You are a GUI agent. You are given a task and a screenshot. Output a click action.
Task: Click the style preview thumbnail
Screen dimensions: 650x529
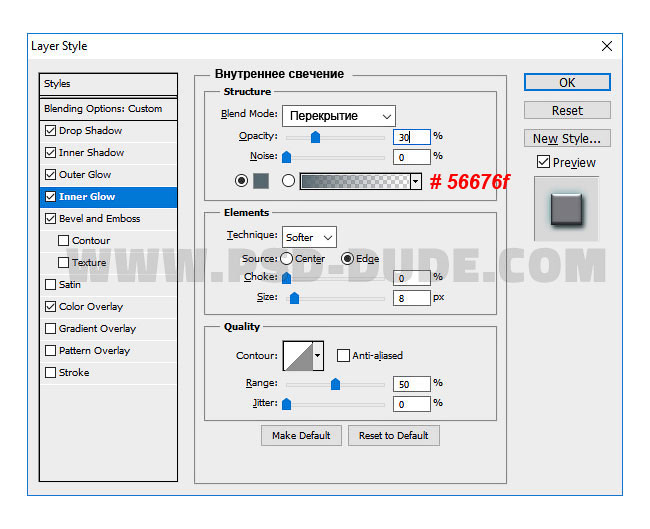566,209
